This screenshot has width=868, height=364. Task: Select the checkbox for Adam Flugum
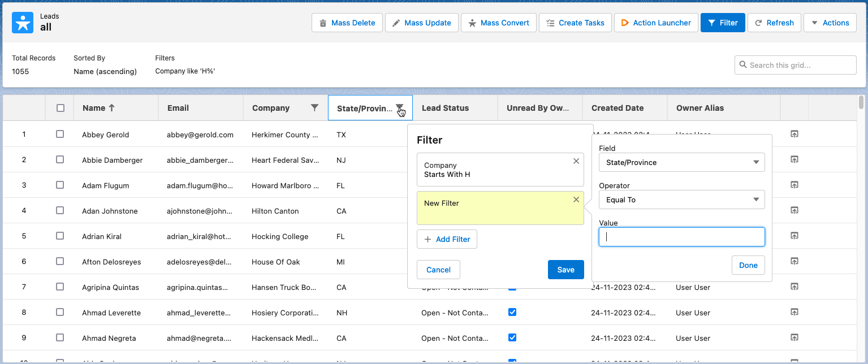click(x=60, y=185)
